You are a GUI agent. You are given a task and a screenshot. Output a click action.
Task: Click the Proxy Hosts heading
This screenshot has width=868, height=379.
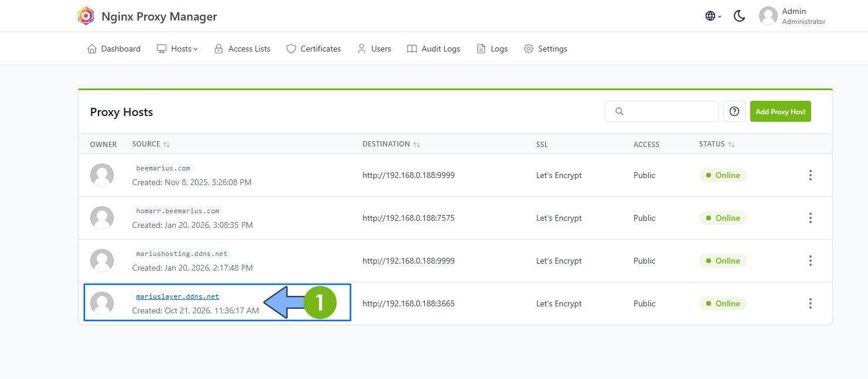pyautogui.click(x=121, y=112)
